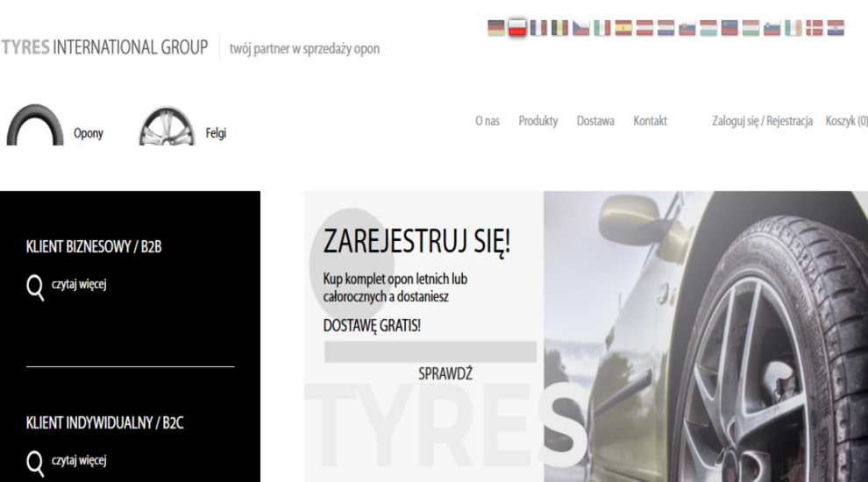
Task: Click the black tyre icon beside Opony
Action: click(35, 125)
